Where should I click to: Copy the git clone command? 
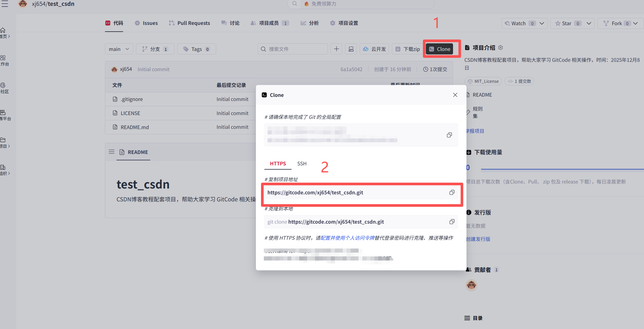click(452, 222)
